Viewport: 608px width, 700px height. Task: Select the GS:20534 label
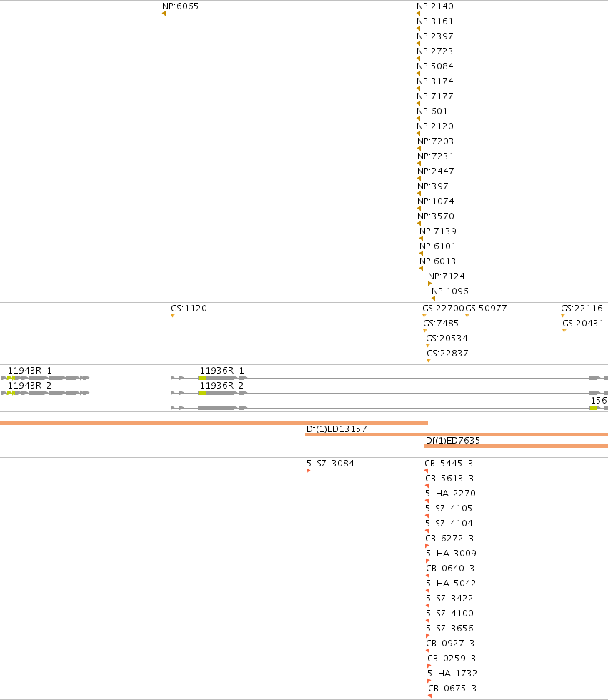point(447,339)
